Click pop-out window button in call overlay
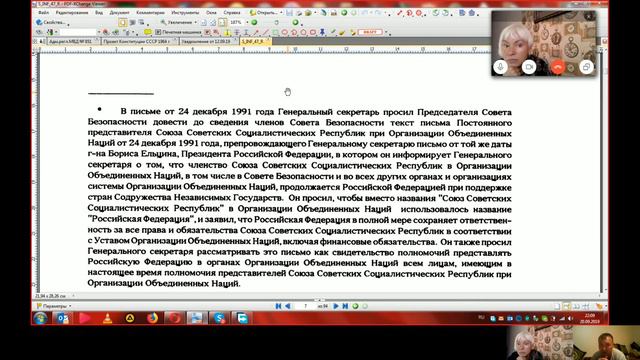 [x=586, y=67]
